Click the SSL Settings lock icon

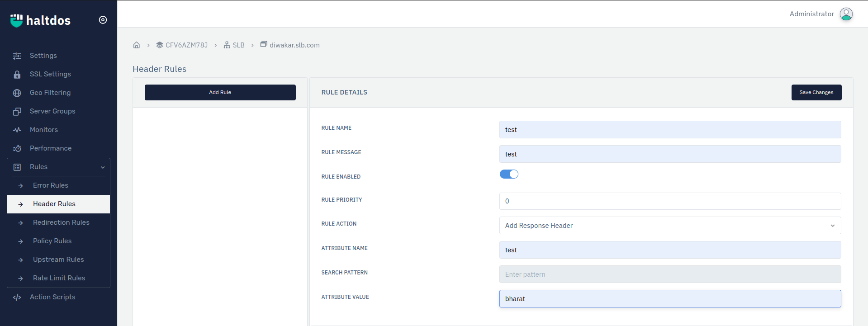17,75
